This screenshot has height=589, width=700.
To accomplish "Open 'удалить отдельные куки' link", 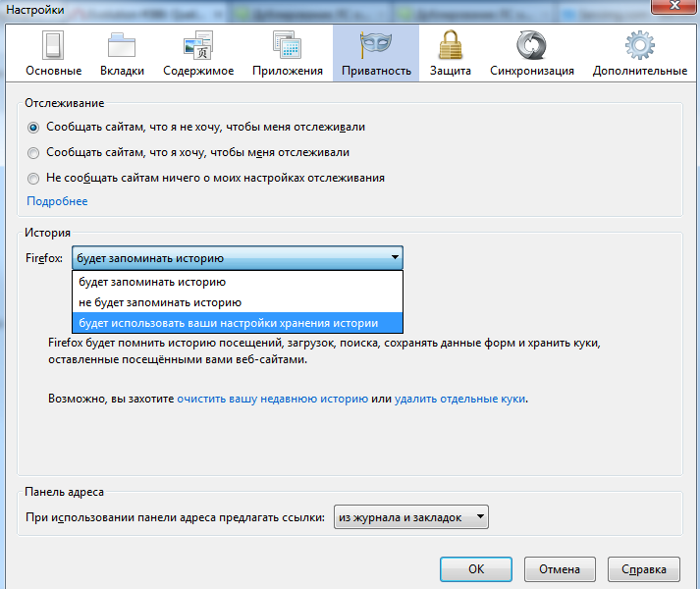I will (x=459, y=399).
